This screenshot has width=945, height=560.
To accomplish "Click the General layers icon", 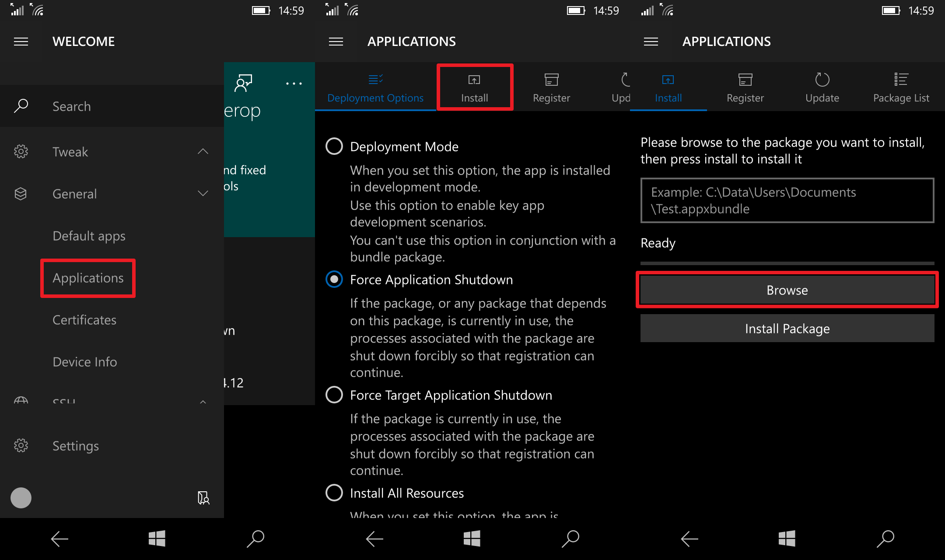I will pos(21,193).
